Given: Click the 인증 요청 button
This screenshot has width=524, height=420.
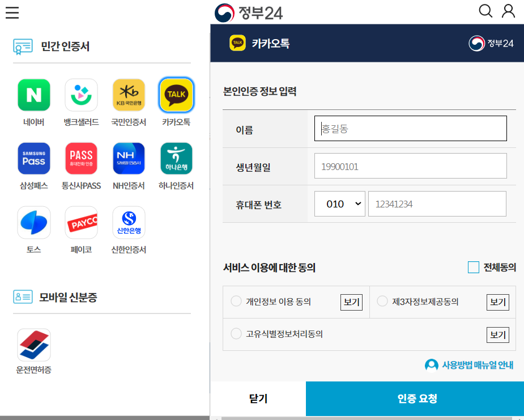Looking at the screenshot, I should pos(415,398).
